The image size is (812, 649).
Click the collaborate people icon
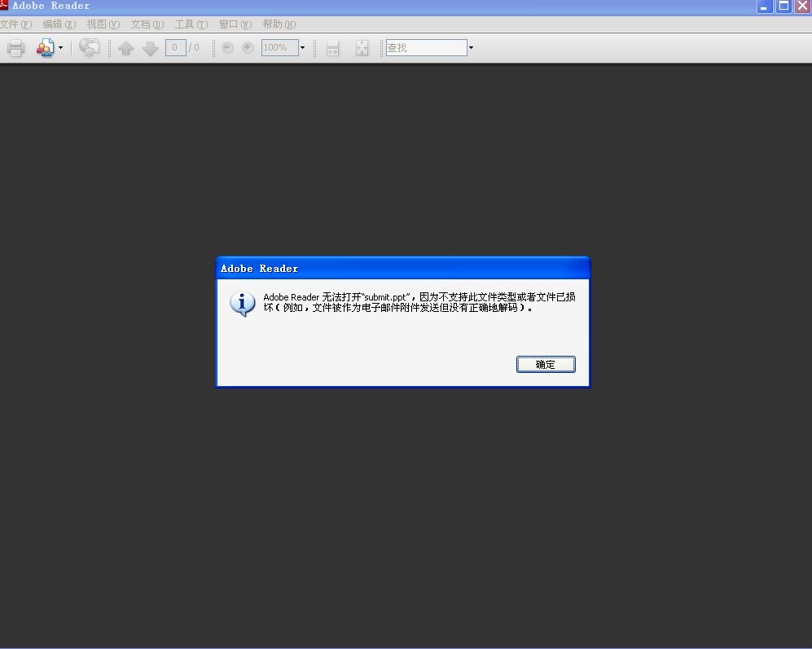tap(46, 48)
